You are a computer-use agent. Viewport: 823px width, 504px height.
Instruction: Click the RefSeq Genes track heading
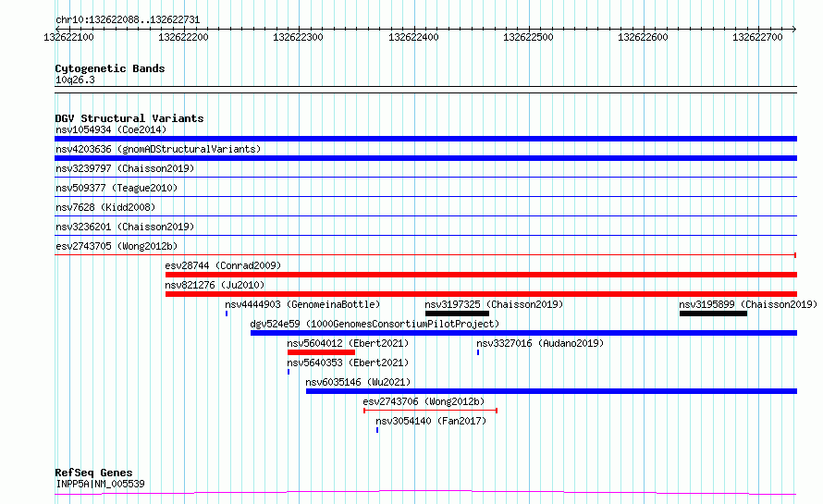pyautogui.click(x=93, y=473)
